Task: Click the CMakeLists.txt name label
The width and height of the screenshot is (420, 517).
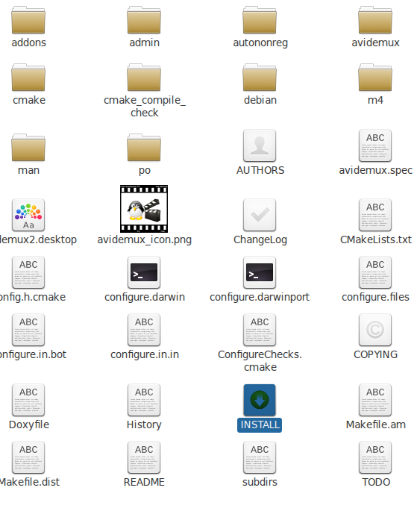Action: (x=376, y=239)
